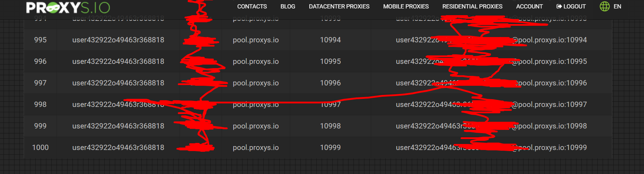644x174 pixels.
Task: Click full proxy string ending :10996
Action: [x=491, y=83]
